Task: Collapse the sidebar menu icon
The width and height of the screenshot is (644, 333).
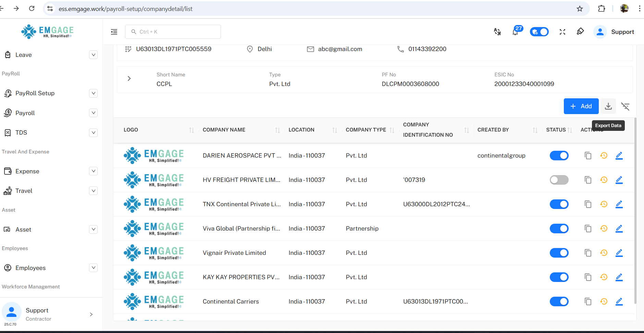Action: [114, 32]
